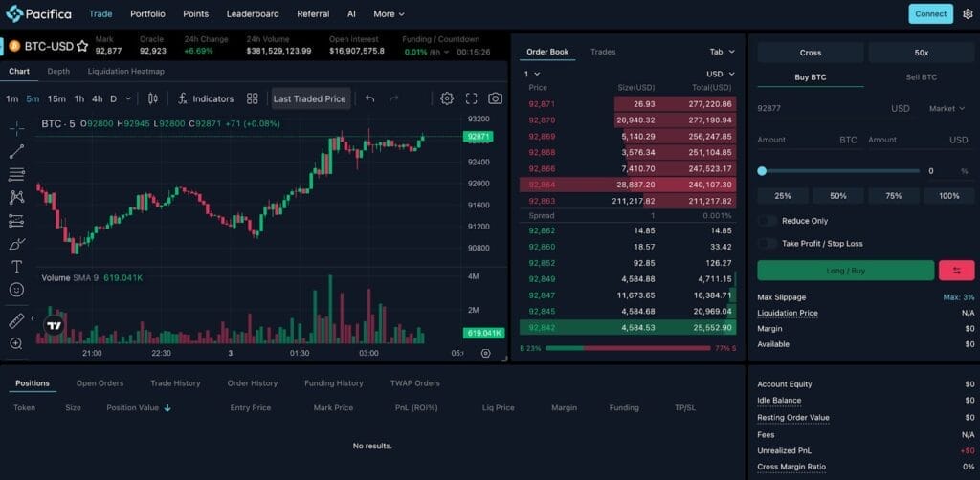Select the text annotation tool
980x480 pixels.
(17, 267)
